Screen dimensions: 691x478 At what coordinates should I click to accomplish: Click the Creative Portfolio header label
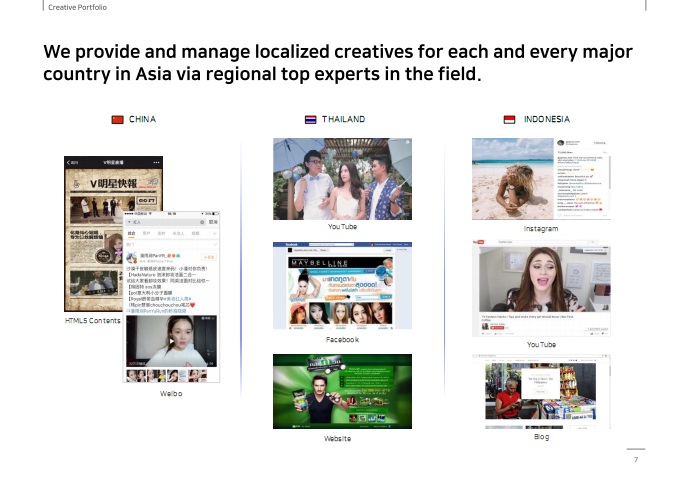pyautogui.click(x=78, y=7)
